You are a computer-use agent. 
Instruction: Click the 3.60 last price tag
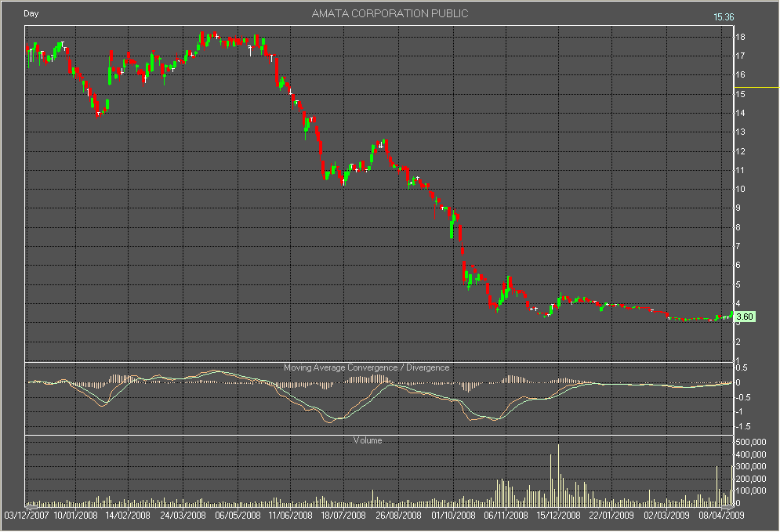(745, 317)
